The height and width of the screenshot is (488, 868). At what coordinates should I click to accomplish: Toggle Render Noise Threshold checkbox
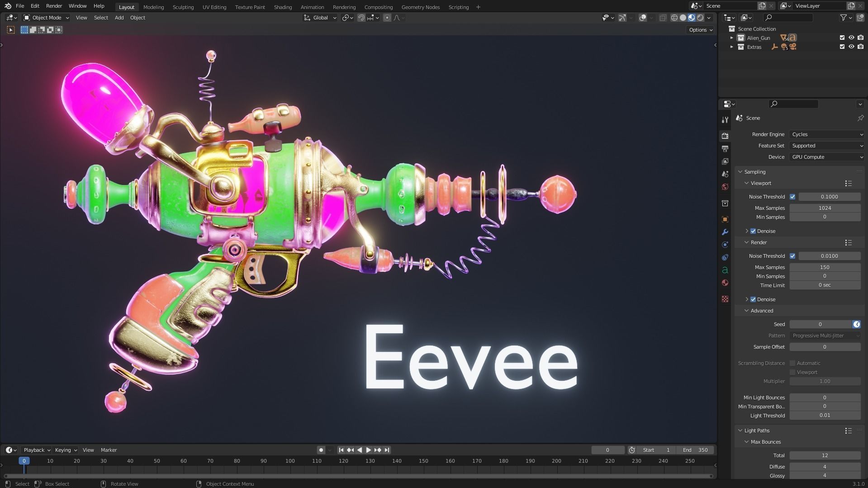792,256
